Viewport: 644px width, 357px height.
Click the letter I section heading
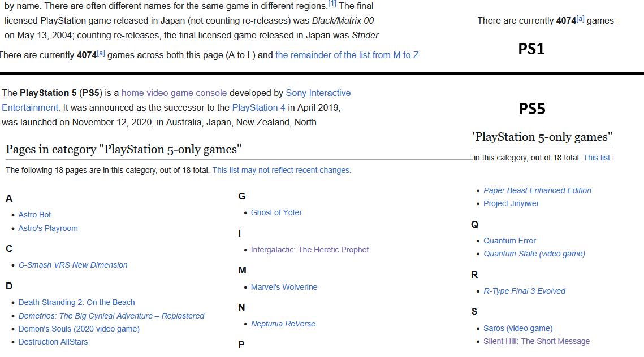pos(239,233)
